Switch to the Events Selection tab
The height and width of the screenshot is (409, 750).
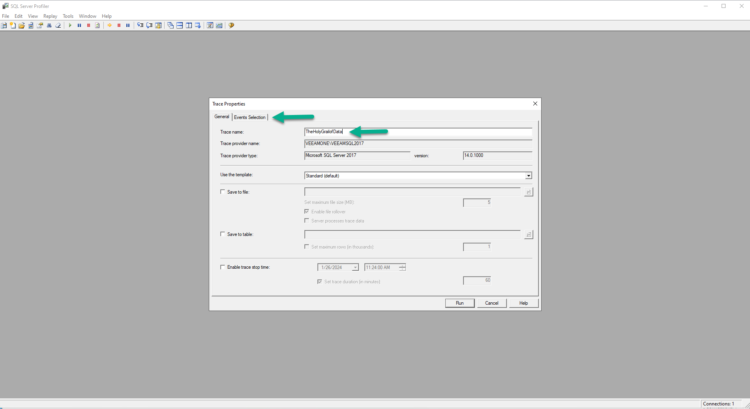coord(250,117)
